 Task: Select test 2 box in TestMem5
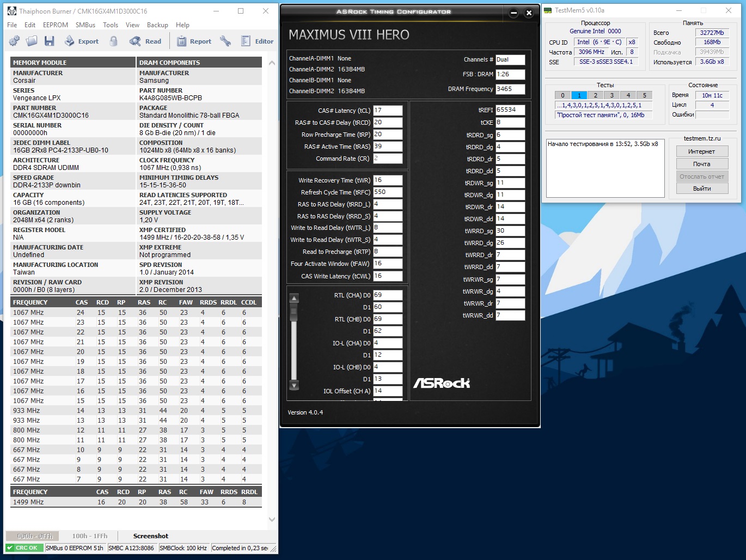coord(596,95)
